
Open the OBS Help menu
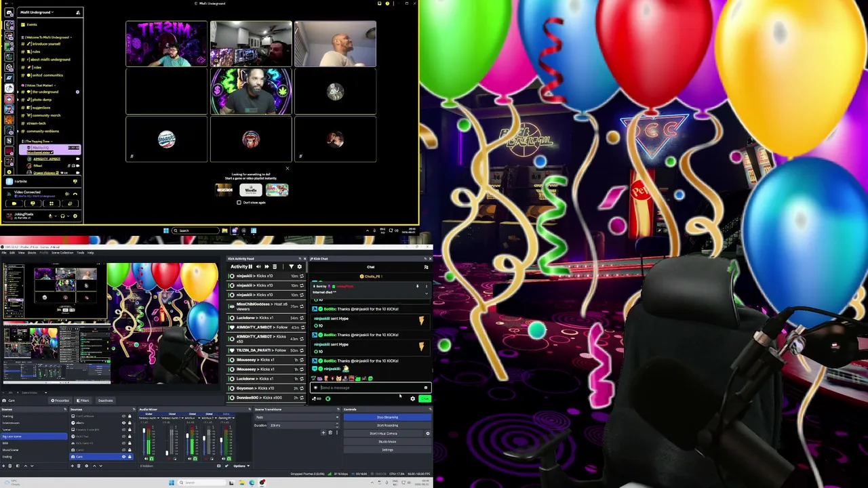90,253
